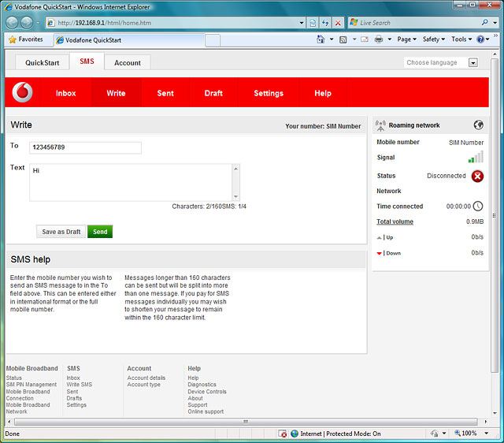The width and height of the screenshot is (504, 443).
Task: Switch to the QuickStart tab
Action: click(x=42, y=62)
